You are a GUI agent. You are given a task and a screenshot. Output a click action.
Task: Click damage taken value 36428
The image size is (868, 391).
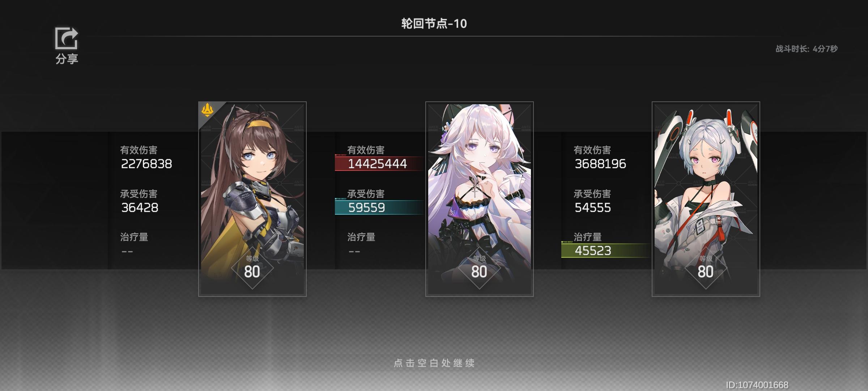click(x=140, y=208)
